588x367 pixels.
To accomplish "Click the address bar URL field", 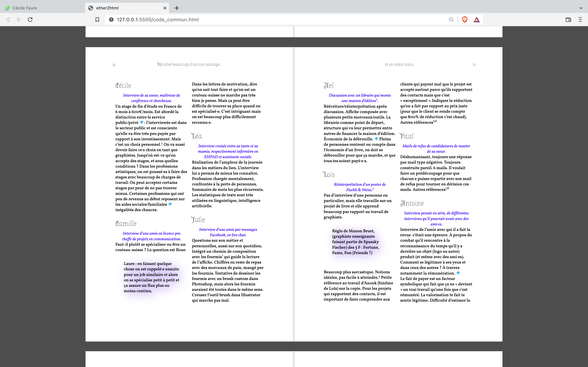I will coord(267,20).
